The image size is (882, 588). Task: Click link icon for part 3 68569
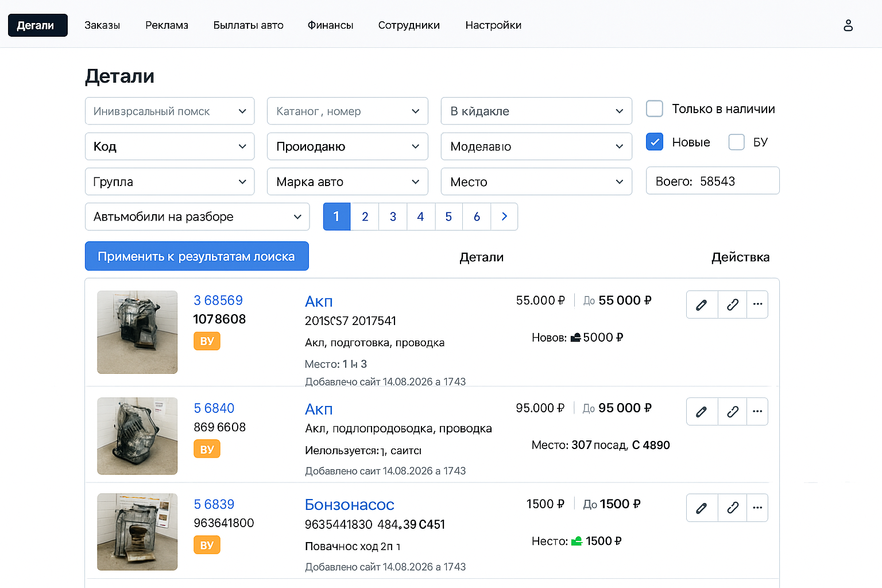(x=732, y=305)
